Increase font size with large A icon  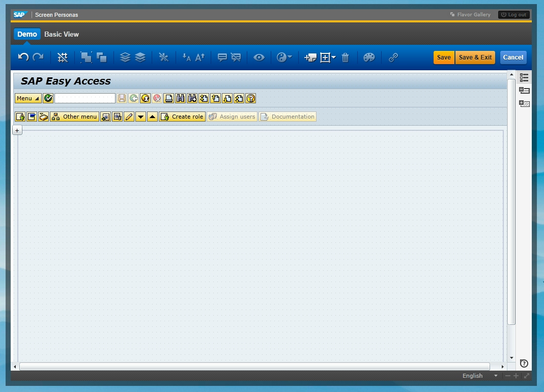[200, 58]
